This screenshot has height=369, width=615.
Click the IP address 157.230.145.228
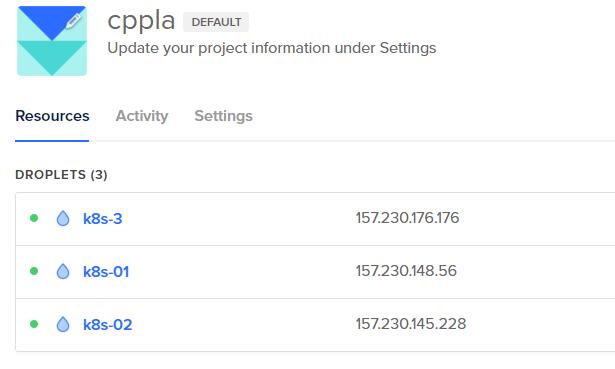pos(411,324)
